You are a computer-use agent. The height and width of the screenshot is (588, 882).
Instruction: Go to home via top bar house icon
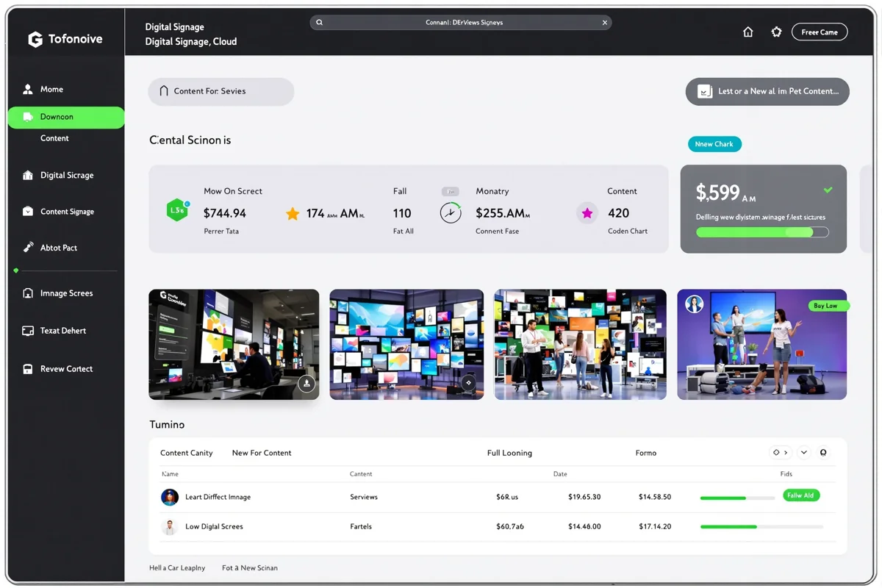pyautogui.click(x=748, y=32)
